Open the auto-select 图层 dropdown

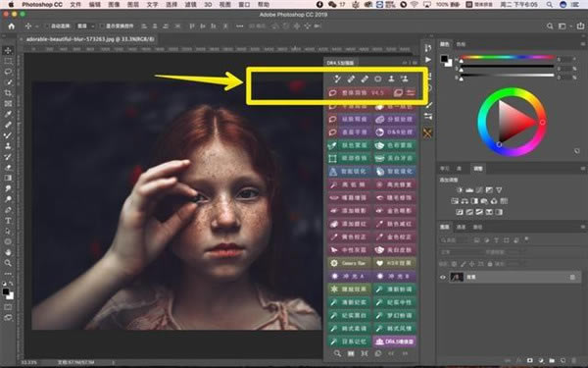tap(85, 26)
